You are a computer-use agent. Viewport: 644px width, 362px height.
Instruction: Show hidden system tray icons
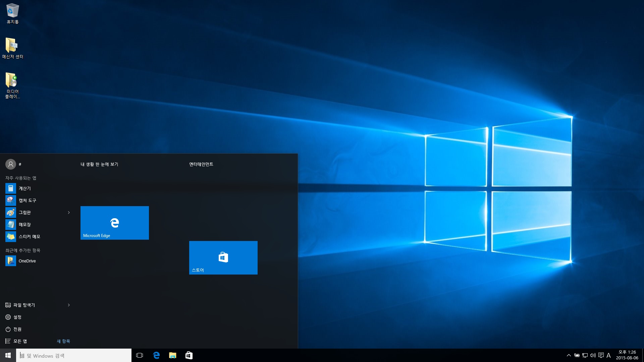569,355
